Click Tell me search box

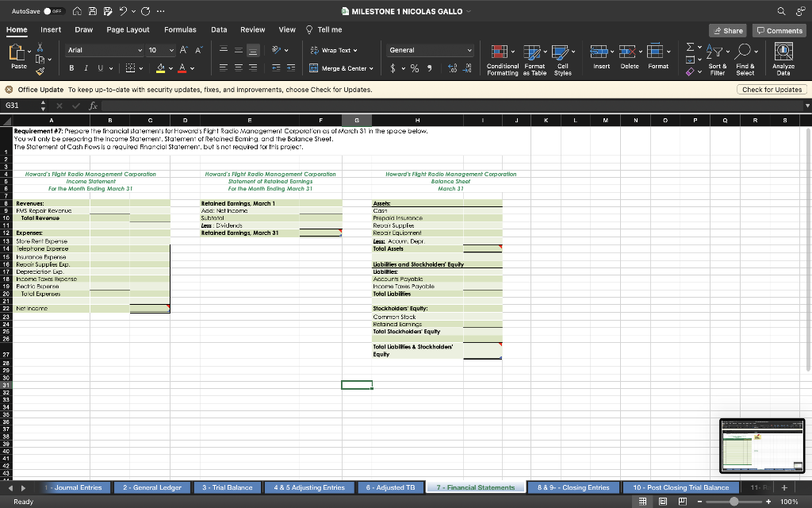click(324, 29)
